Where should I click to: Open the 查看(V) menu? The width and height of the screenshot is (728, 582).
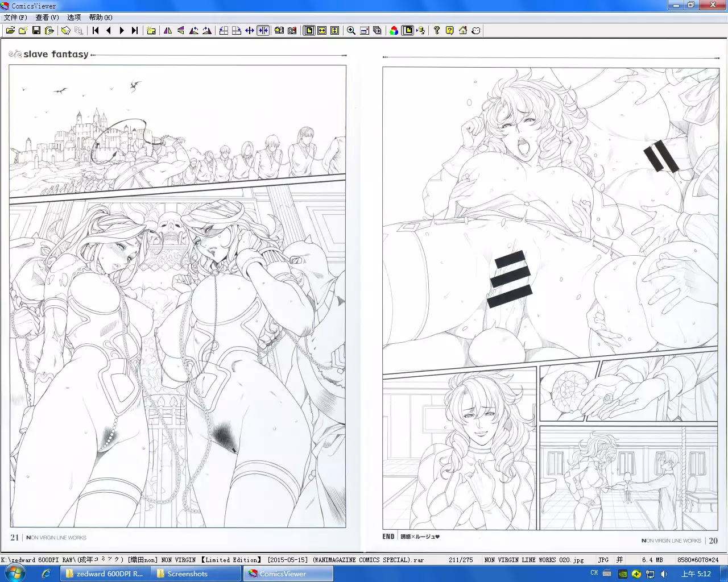click(x=47, y=18)
